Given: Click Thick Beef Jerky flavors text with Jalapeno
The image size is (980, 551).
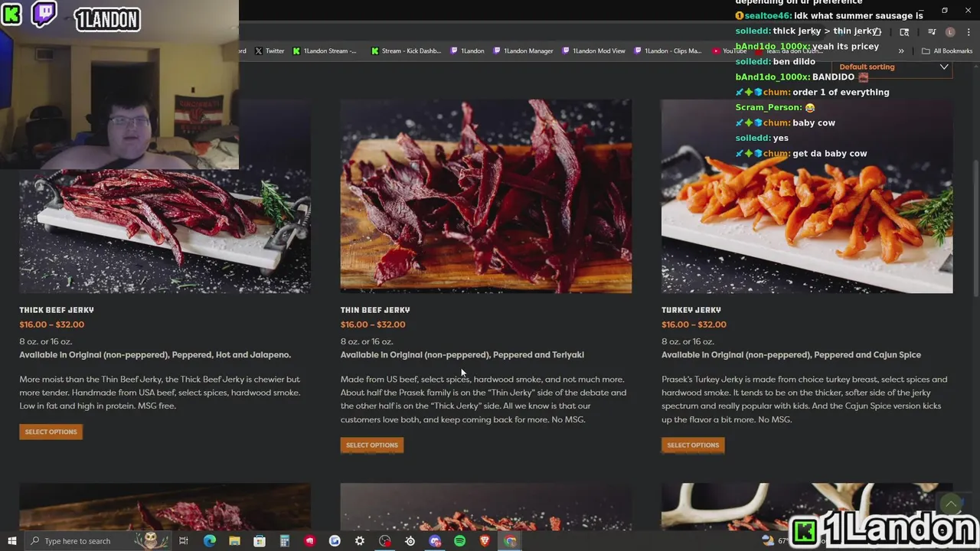Looking at the screenshot, I should 155,355.
